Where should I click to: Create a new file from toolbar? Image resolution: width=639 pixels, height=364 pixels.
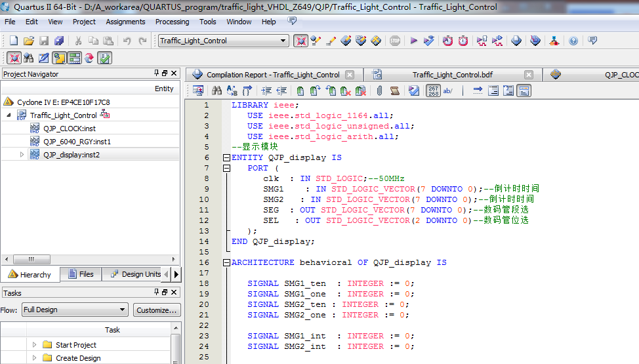point(13,41)
